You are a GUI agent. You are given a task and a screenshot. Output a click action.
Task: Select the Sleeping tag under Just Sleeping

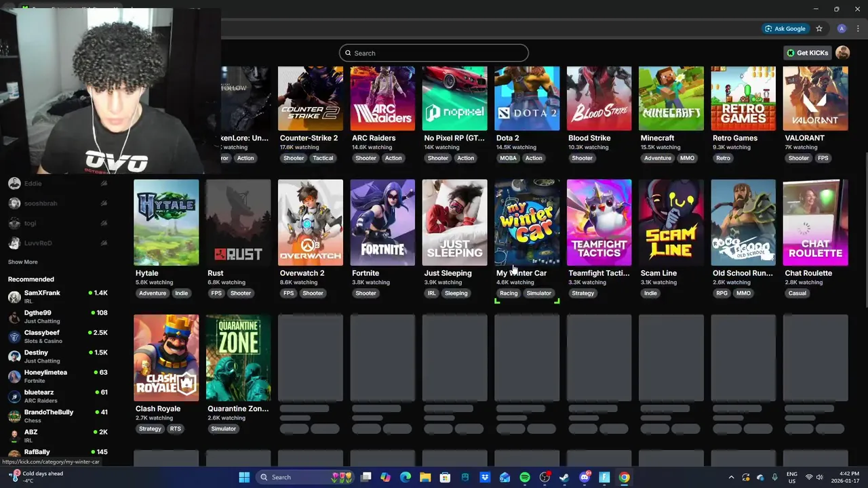(x=456, y=293)
